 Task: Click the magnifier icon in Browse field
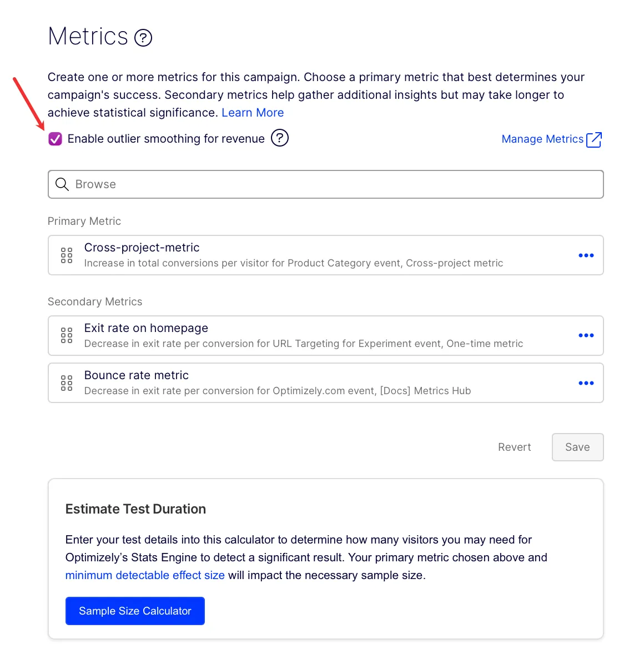point(62,184)
